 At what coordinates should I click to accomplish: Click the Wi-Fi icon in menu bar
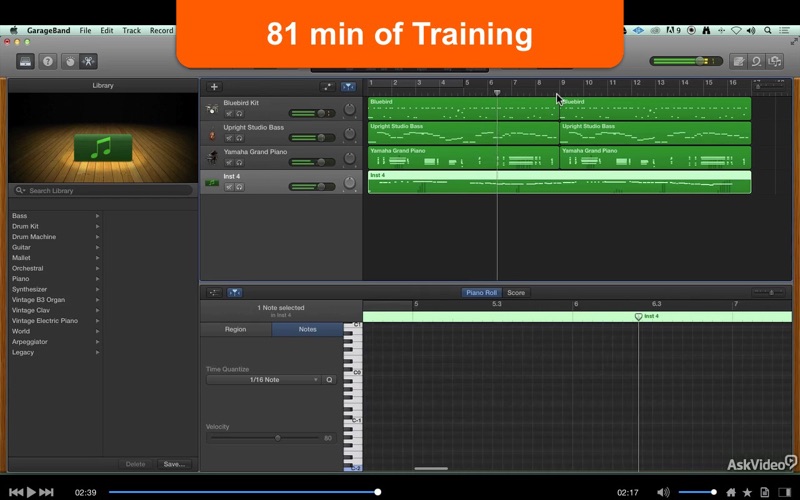736,31
